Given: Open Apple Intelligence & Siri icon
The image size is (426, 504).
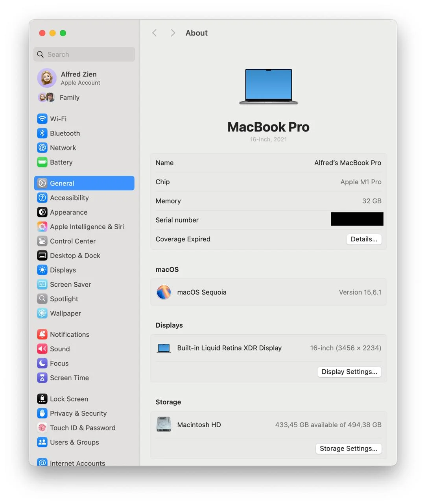Looking at the screenshot, I should [x=42, y=226].
